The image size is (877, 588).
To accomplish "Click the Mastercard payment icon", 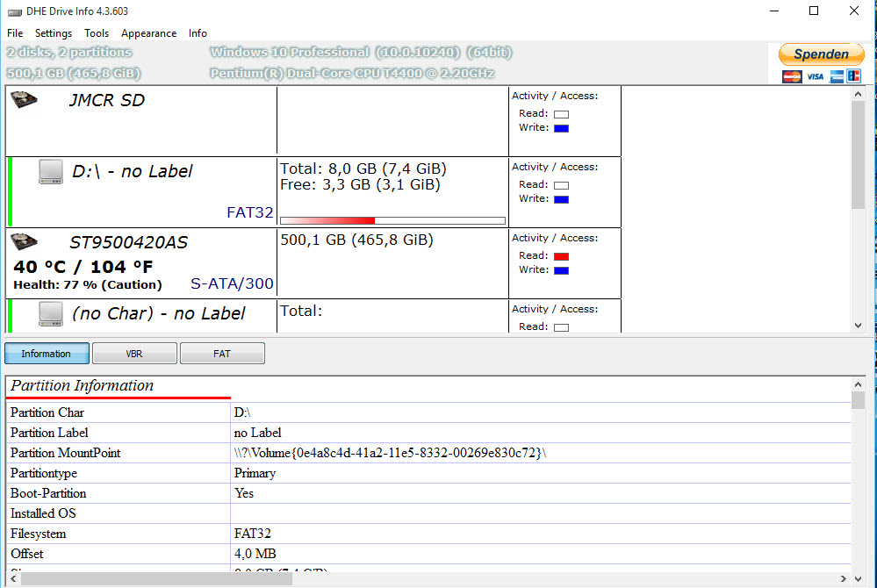I will tap(792, 76).
